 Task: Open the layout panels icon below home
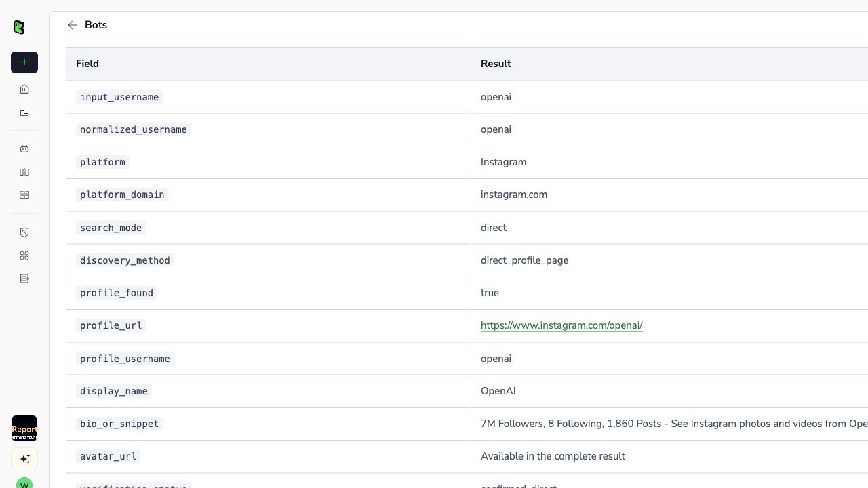[x=24, y=112]
